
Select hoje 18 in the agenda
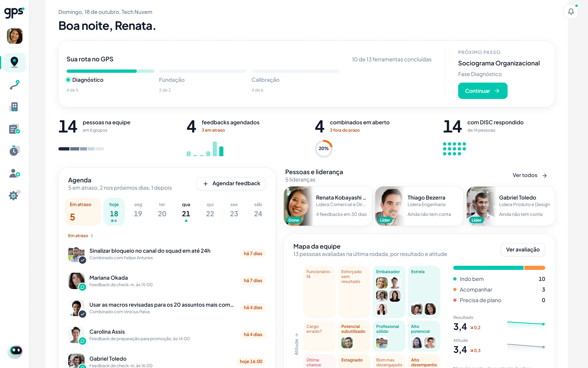[x=114, y=212]
